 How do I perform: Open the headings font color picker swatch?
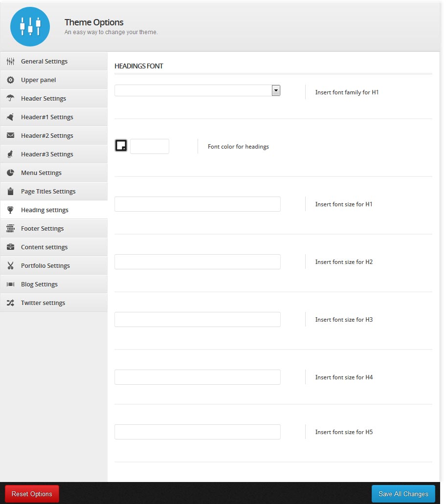click(121, 145)
